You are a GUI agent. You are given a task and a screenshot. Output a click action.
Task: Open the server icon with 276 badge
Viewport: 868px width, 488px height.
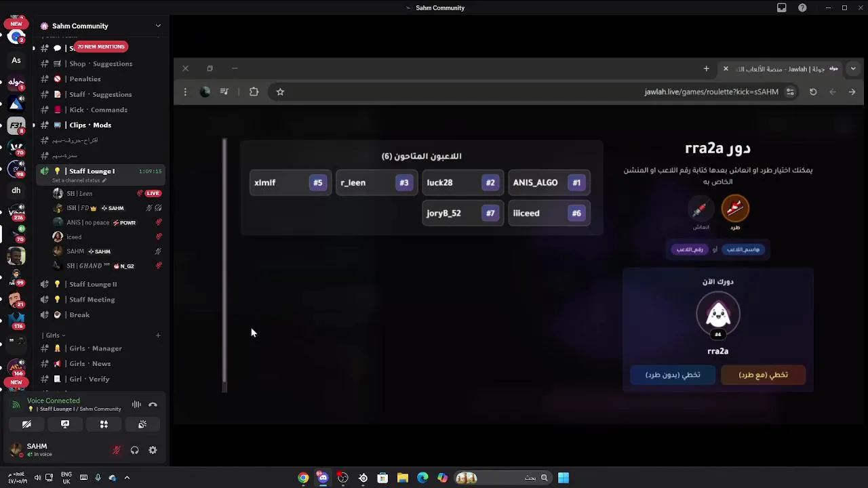pyautogui.click(x=16, y=212)
